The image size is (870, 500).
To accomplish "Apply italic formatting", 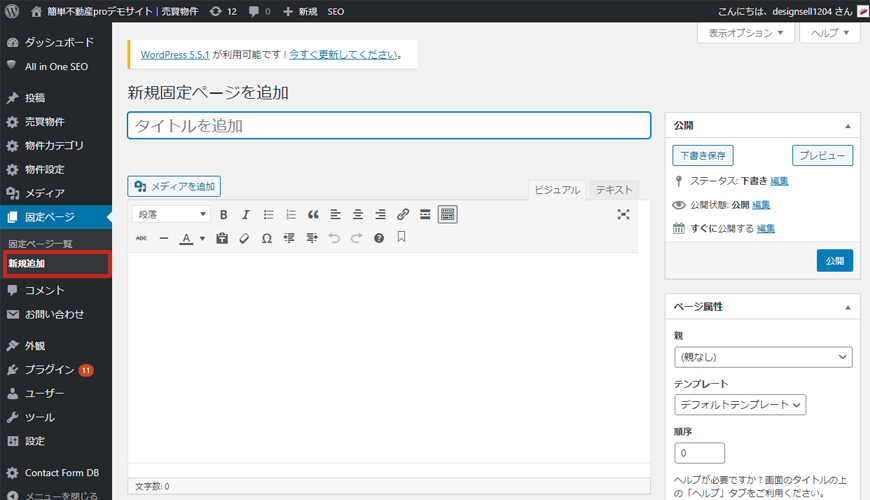I will (246, 214).
